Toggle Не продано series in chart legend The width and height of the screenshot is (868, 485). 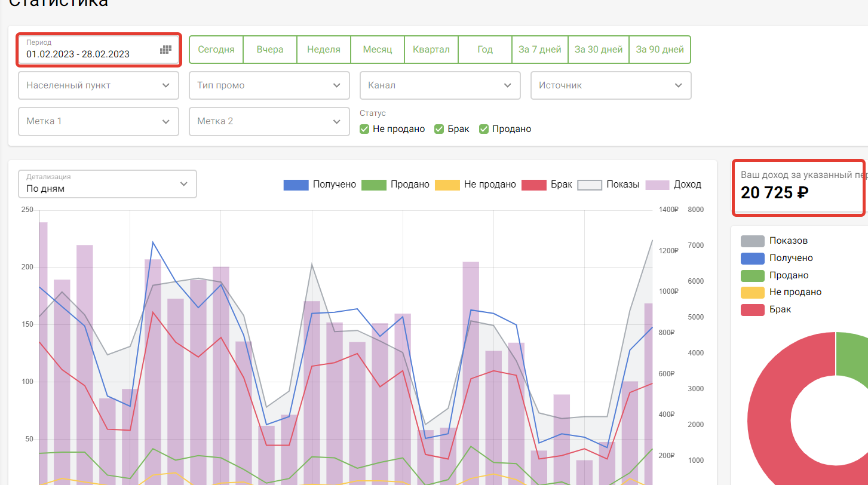tap(476, 185)
